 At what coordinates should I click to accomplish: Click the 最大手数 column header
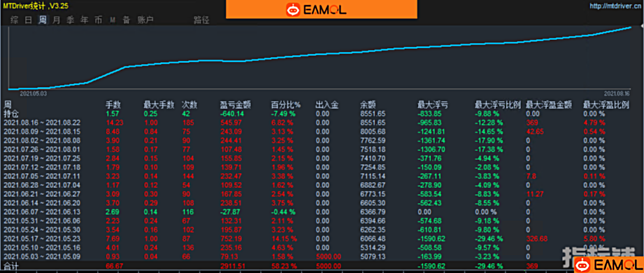click(158, 105)
